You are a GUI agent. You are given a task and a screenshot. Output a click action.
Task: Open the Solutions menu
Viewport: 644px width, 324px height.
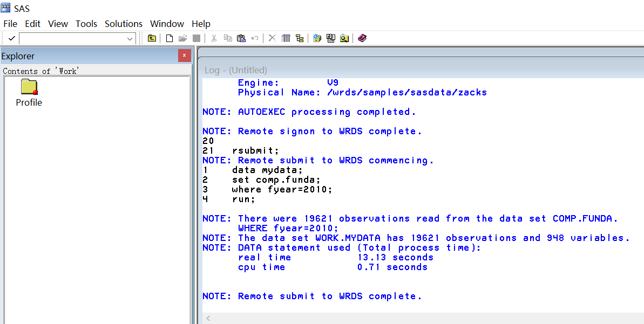(124, 24)
